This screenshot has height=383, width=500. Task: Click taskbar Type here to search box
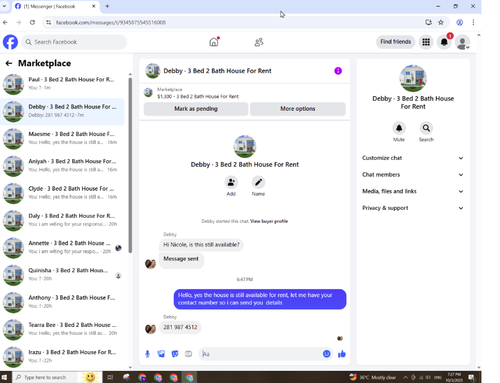coord(45,377)
